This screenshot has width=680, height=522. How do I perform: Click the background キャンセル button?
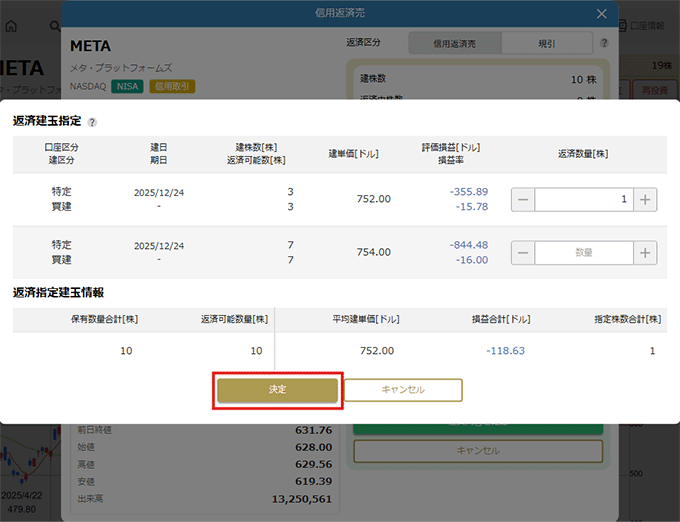point(478,451)
